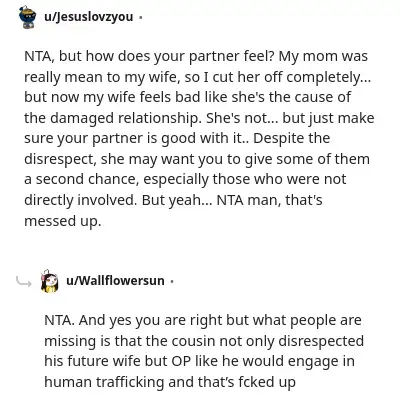Click the line "directly involved. But yeah"
Viewport: 400px width, 417px height.
point(173,201)
